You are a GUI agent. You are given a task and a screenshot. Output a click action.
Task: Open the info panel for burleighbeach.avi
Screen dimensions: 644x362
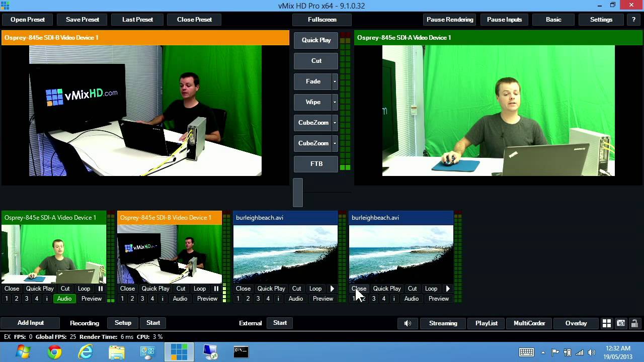click(278, 299)
